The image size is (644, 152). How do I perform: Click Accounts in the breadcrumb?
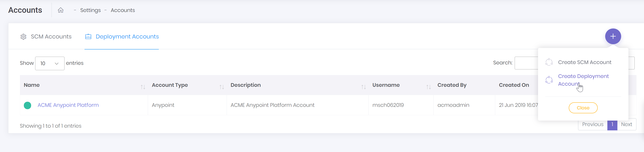(123, 10)
